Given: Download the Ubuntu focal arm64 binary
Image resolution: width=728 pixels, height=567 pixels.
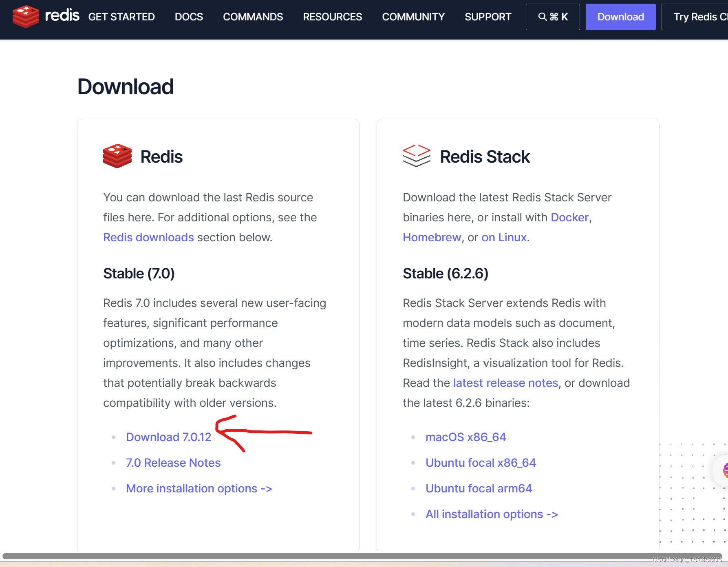Looking at the screenshot, I should tap(479, 488).
